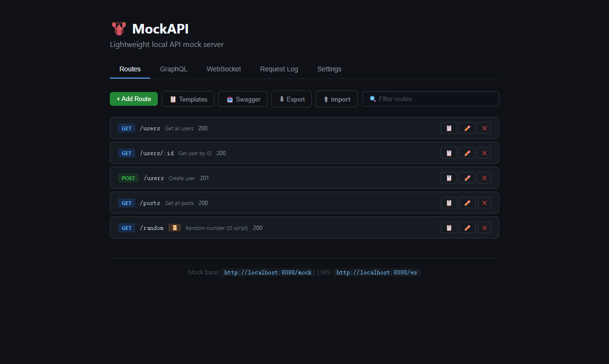
Task: Copy the GET /posts route
Action: coord(449,203)
